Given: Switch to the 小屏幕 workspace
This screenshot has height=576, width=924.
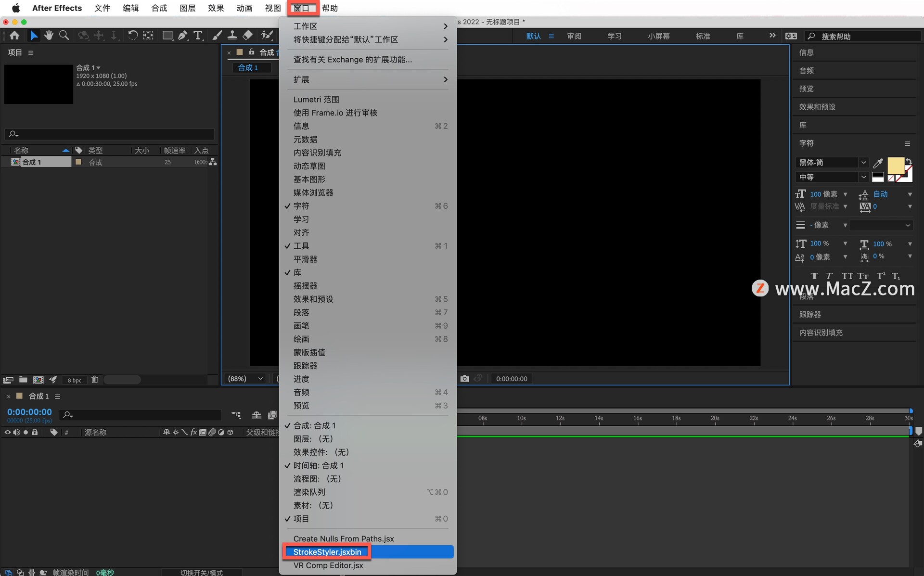Looking at the screenshot, I should [x=658, y=36].
